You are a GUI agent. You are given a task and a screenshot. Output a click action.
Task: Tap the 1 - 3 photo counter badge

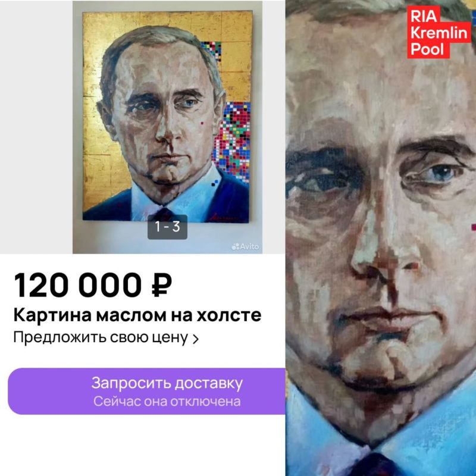[x=167, y=227]
